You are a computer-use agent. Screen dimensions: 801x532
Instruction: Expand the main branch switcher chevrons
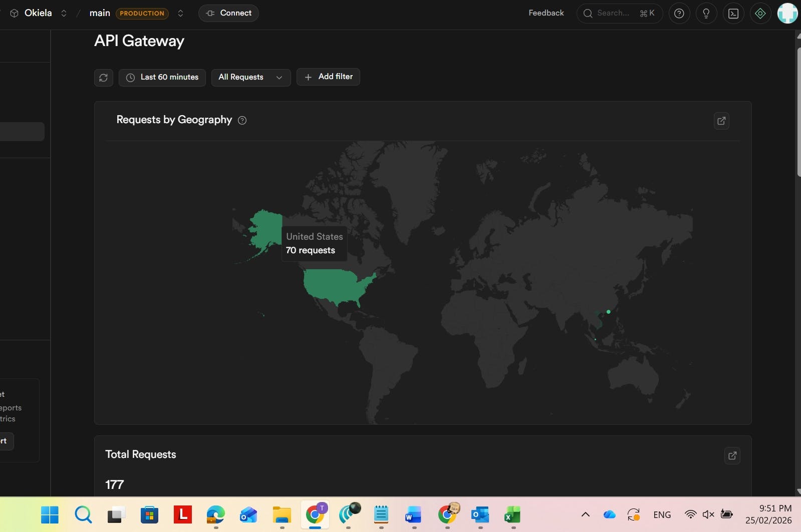(x=180, y=14)
